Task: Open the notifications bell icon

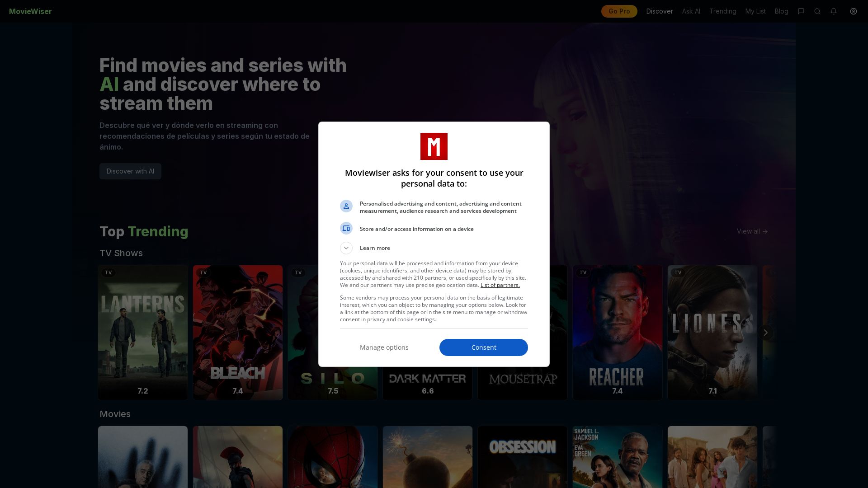Action: [834, 11]
